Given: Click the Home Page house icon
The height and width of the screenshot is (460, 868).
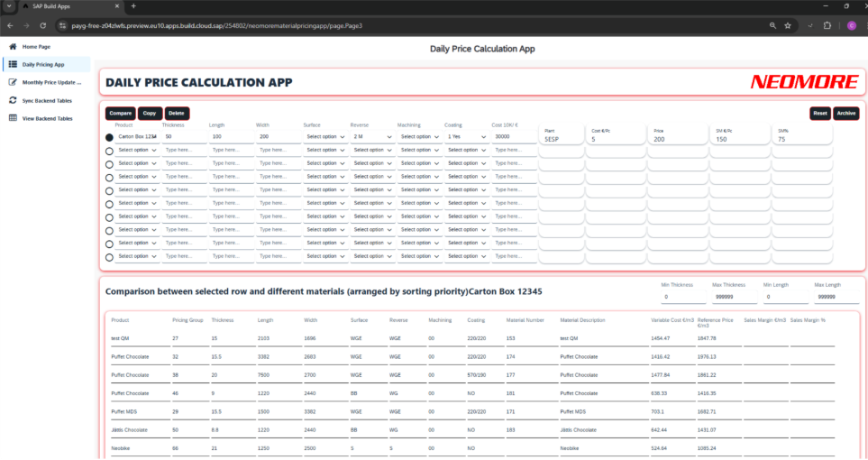Looking at the screenshot, I should pyautogui.click(x=13, y=46).
